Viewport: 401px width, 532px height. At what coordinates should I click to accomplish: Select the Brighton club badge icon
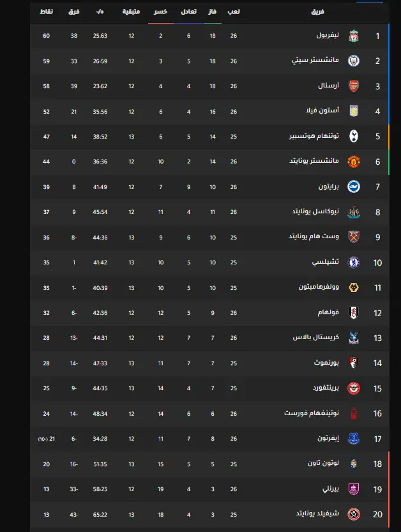pos(354,186)
